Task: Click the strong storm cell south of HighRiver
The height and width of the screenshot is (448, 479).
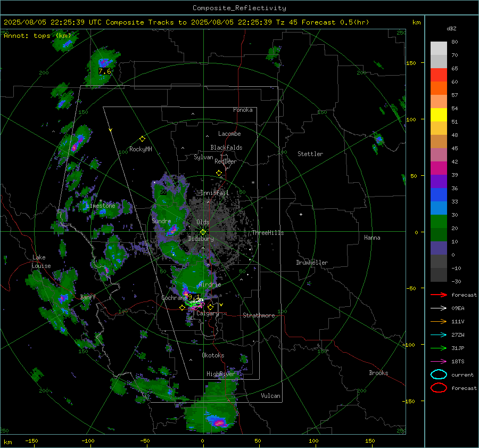Action: (220, 423)
